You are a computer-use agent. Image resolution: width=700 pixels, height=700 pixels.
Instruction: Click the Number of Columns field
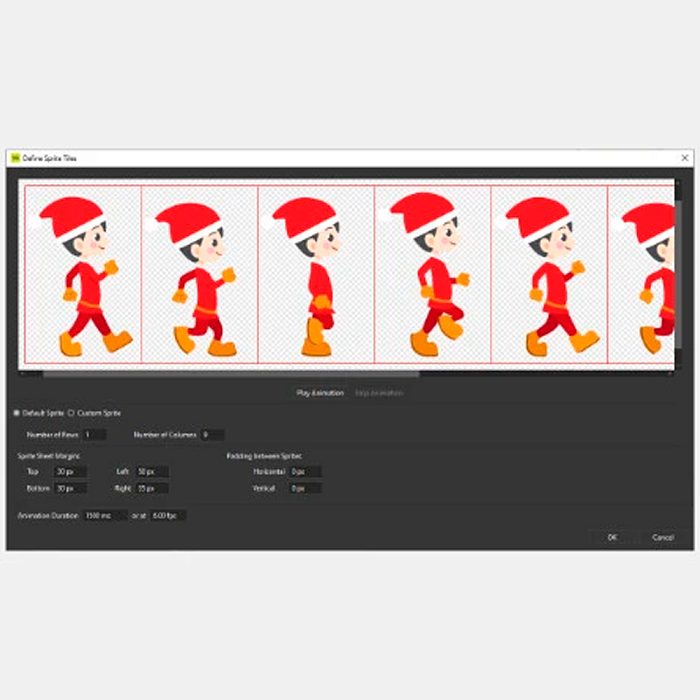point(212,435)
